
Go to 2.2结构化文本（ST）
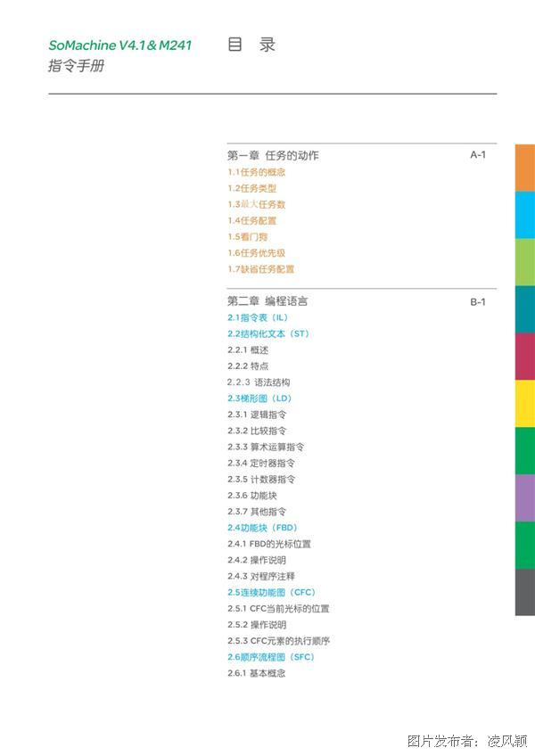tap(268, 333)
